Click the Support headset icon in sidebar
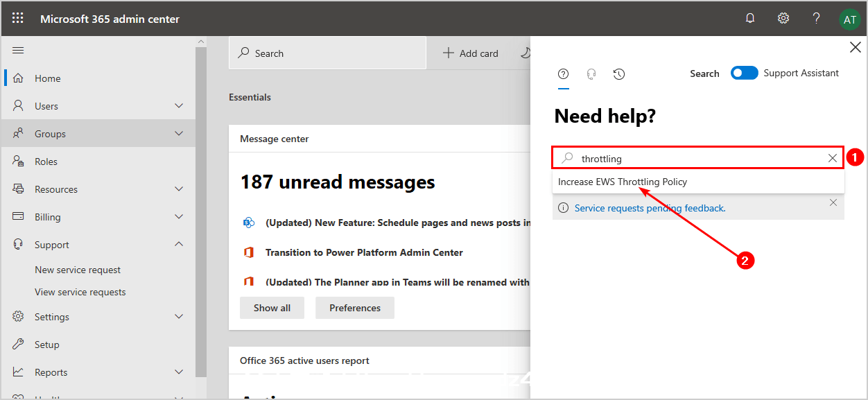The height and width of the screenshot is (400, 868). 19,245
